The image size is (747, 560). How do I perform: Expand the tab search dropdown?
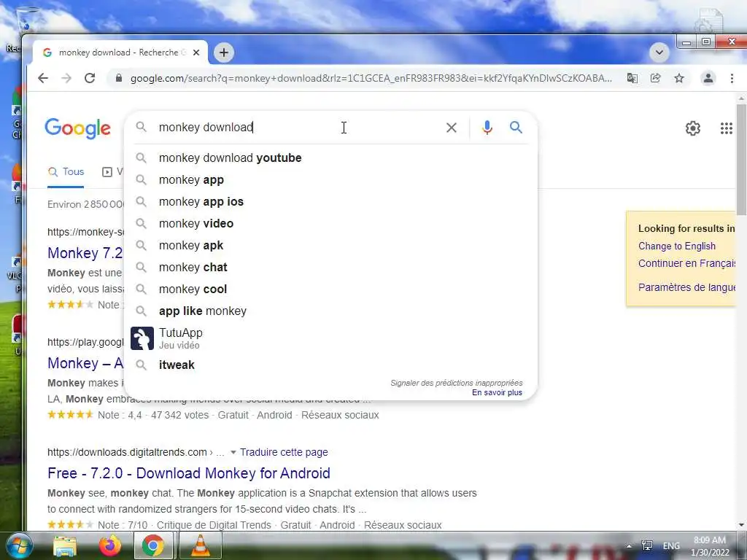(659, 52)
